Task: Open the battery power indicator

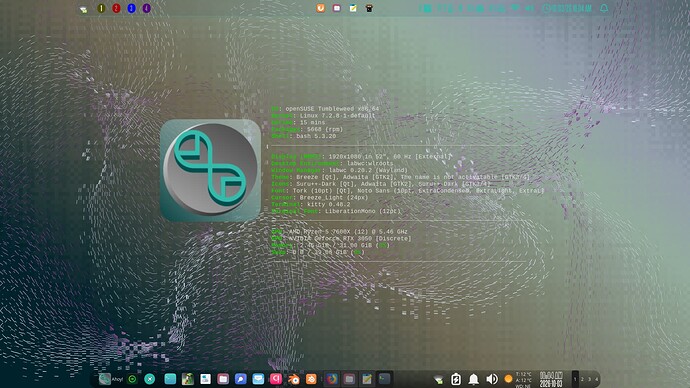Action: (x=456, y=379)
